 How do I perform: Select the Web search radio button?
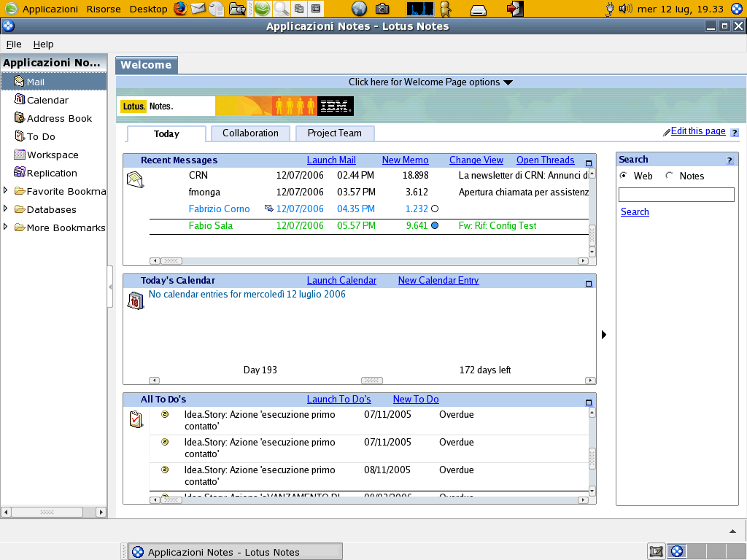pyautogui.click(x=623, y=176)
